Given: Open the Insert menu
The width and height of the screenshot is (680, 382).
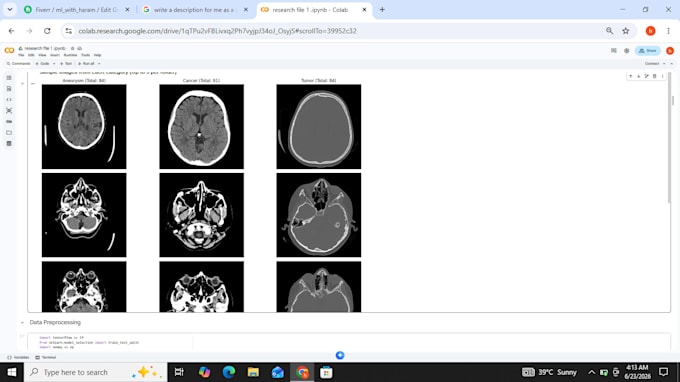Looking at the screenshot, I should (55, 55).
